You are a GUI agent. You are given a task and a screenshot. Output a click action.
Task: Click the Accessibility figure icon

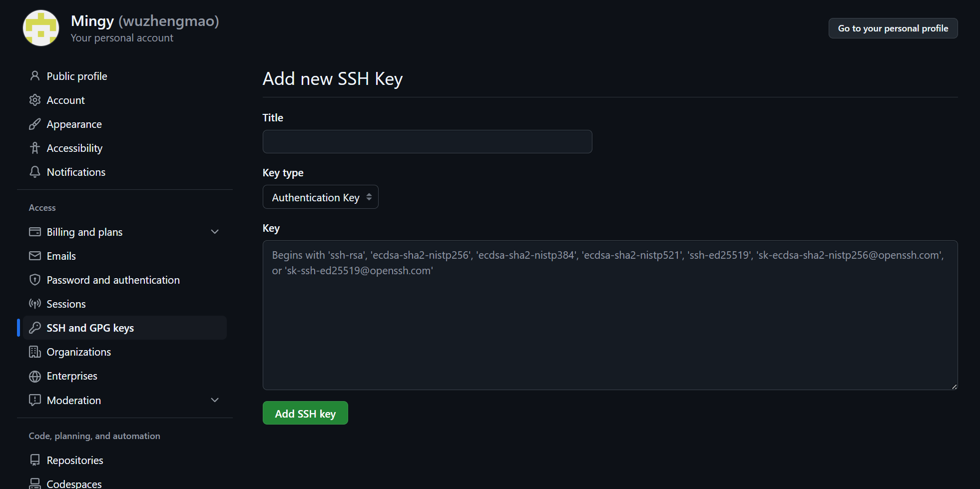coord(34,148)
